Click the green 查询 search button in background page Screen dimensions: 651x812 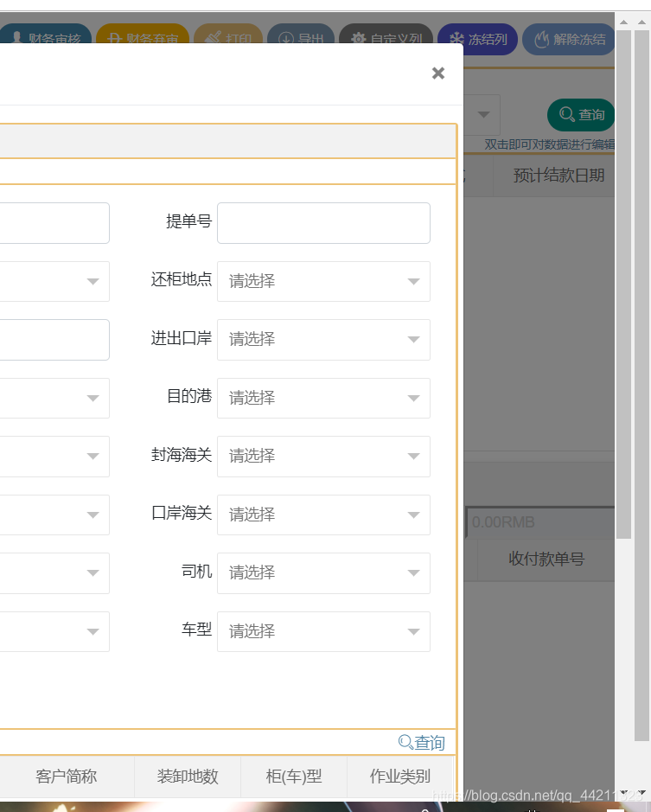581,115
